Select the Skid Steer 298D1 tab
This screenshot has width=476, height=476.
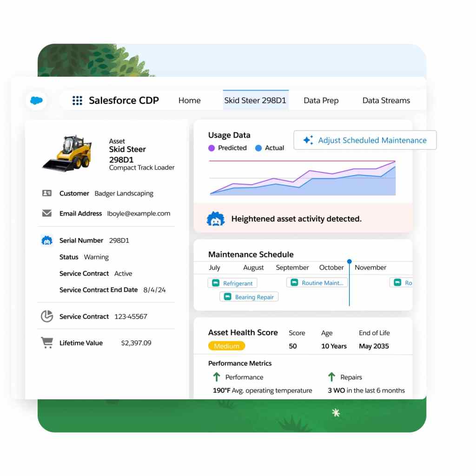tap(255, 100)
